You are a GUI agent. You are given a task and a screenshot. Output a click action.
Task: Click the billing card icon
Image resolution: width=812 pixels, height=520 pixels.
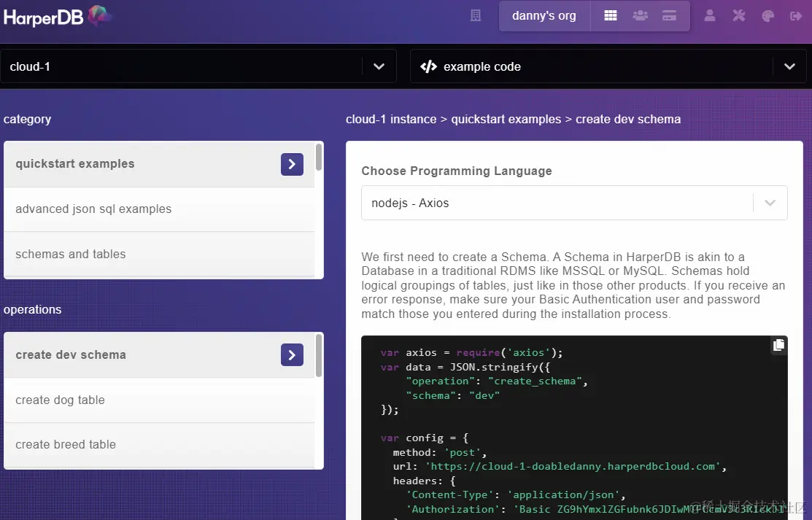pos(669,15)
